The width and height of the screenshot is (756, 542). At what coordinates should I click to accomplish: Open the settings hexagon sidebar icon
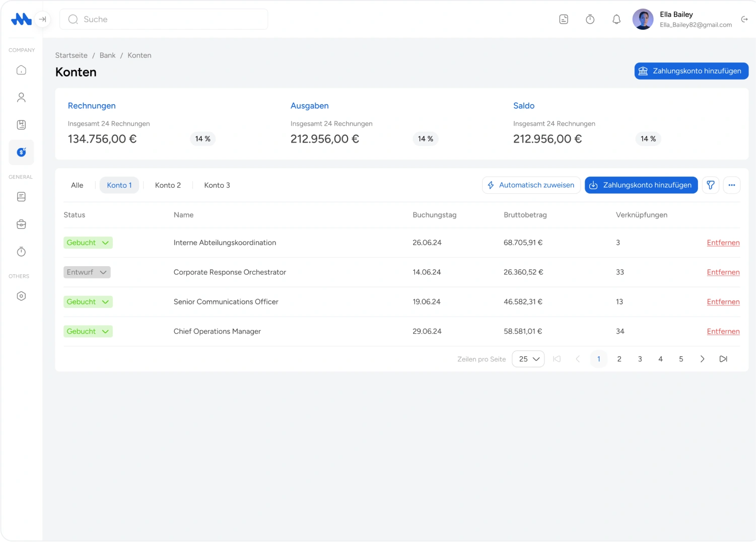[x=21, y=296]
